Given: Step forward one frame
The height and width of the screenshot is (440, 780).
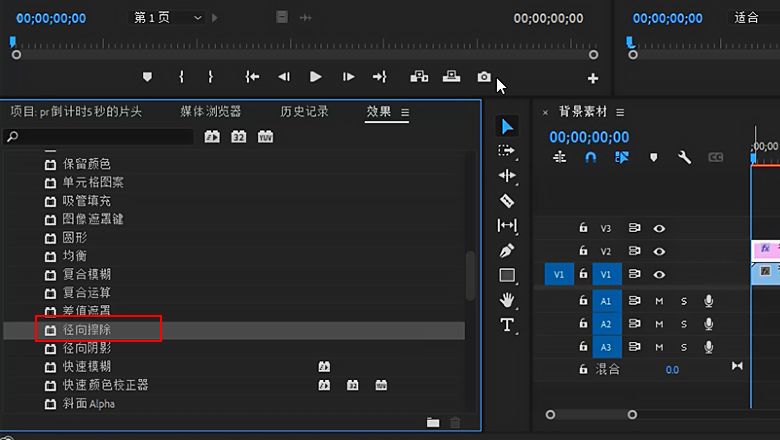Looking at the screenshot, I should [x=348, y=77].
